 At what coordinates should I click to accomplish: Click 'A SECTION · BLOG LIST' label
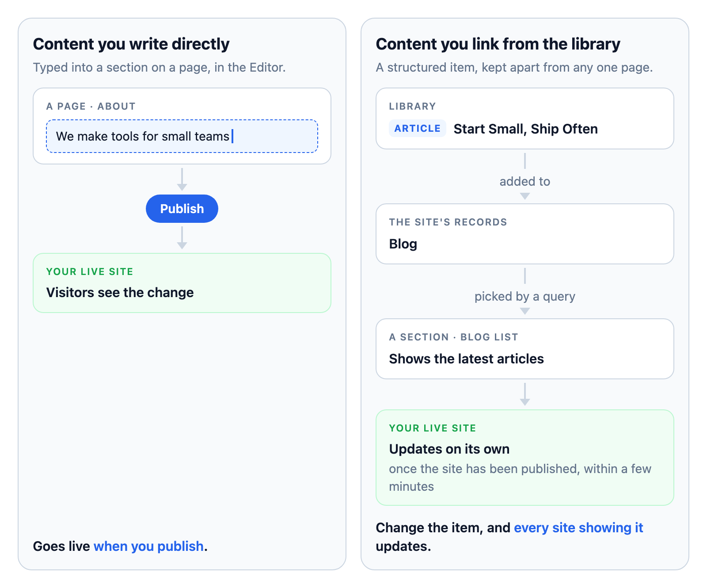point(453,337)
